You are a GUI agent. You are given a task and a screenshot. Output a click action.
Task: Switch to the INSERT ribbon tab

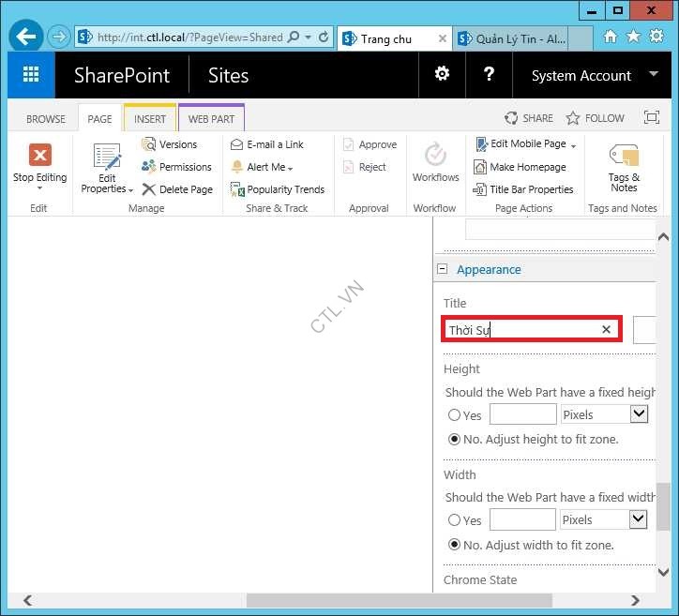(150, 119)
